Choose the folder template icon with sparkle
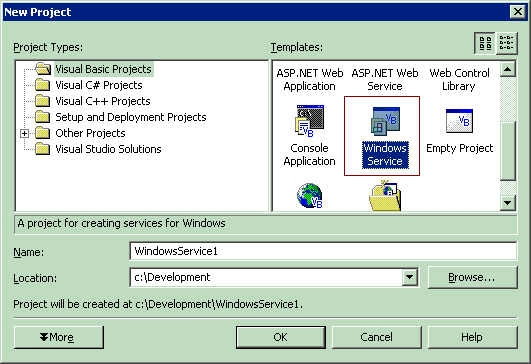 click(x=385, y=196)
